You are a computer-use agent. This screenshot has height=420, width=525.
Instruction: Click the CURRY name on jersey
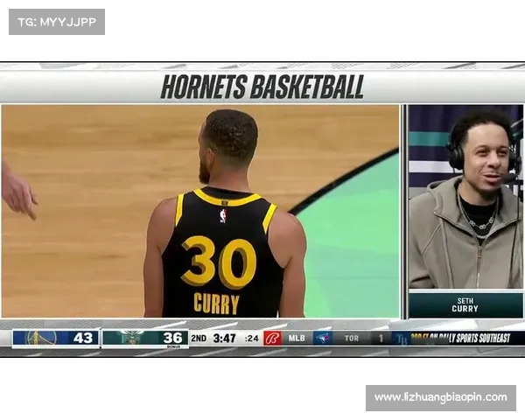216,304
